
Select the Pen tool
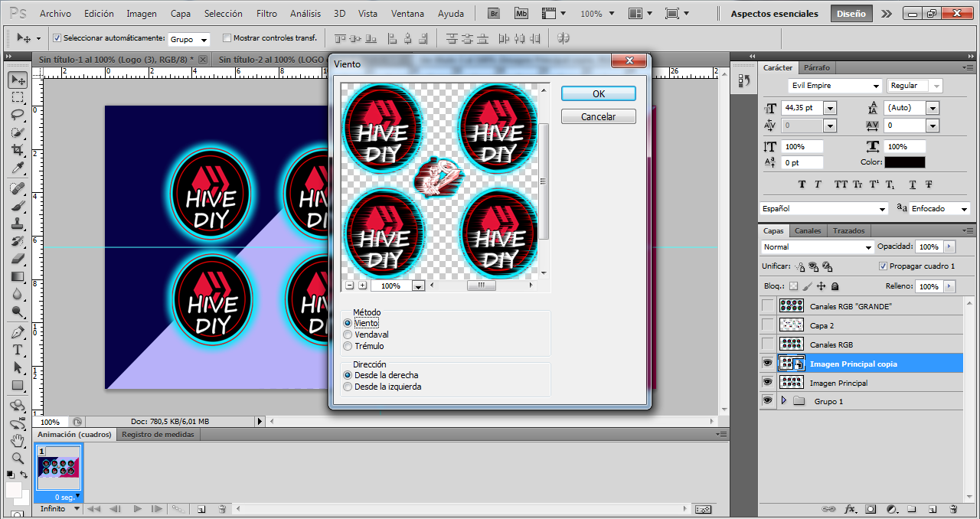[x=18, y=332]
